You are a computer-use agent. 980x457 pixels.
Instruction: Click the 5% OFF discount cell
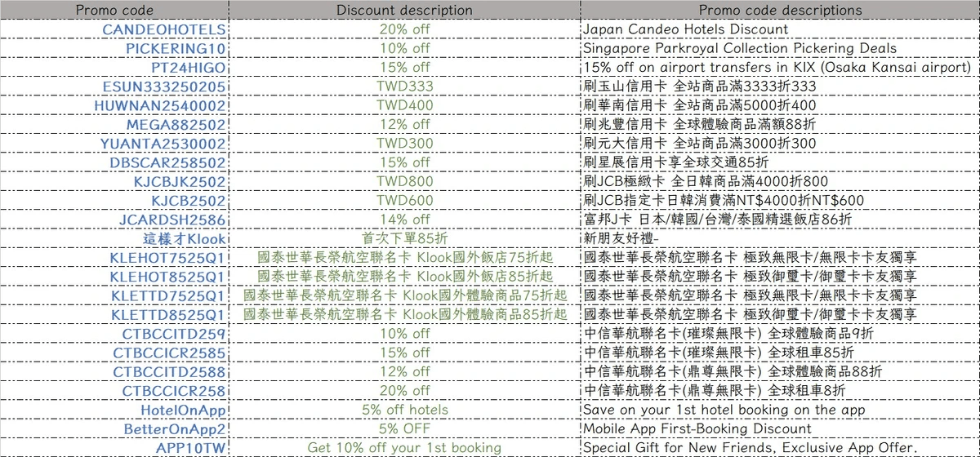[x=404, y=428]
